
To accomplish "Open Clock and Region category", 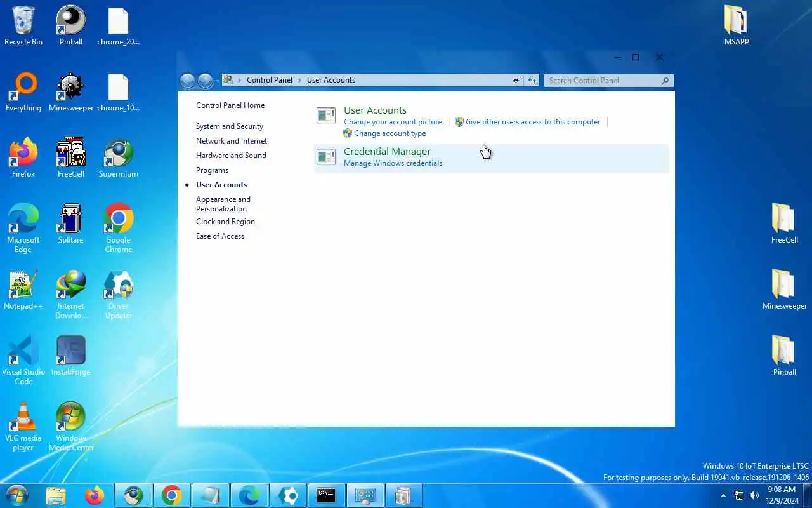I will 225,222.
